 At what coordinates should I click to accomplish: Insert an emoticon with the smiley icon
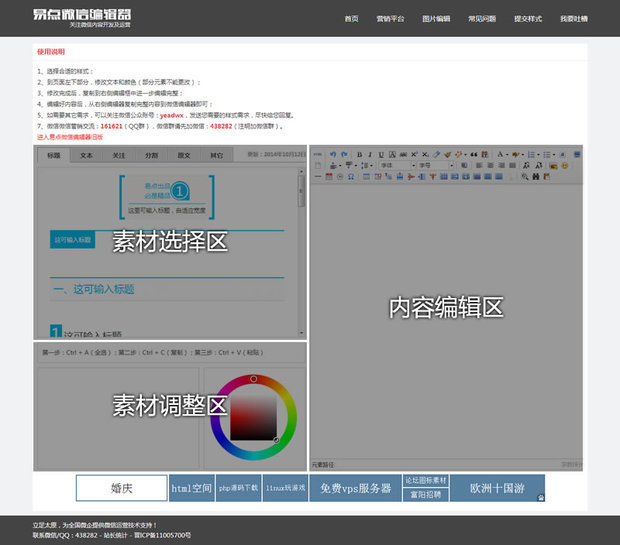[x=565, y=166]
